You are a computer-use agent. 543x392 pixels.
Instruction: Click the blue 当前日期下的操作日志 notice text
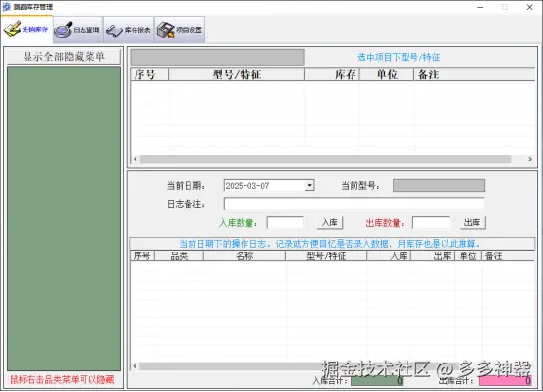tap(330, 244)
